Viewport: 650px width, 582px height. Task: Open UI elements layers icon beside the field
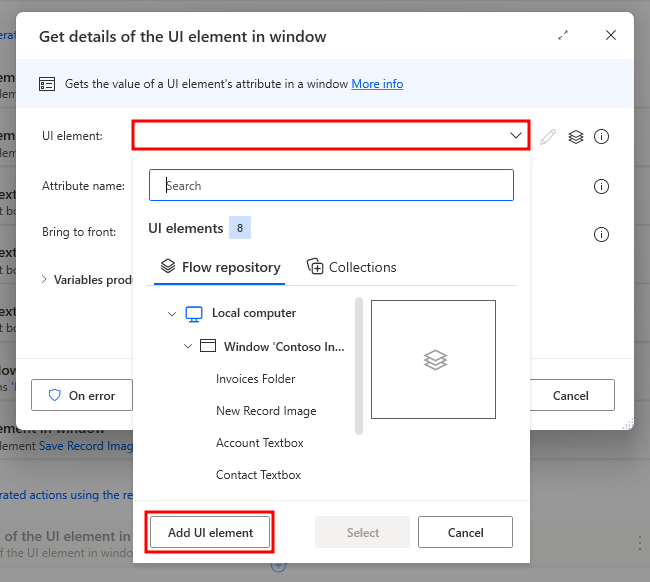tap(575, 136)
